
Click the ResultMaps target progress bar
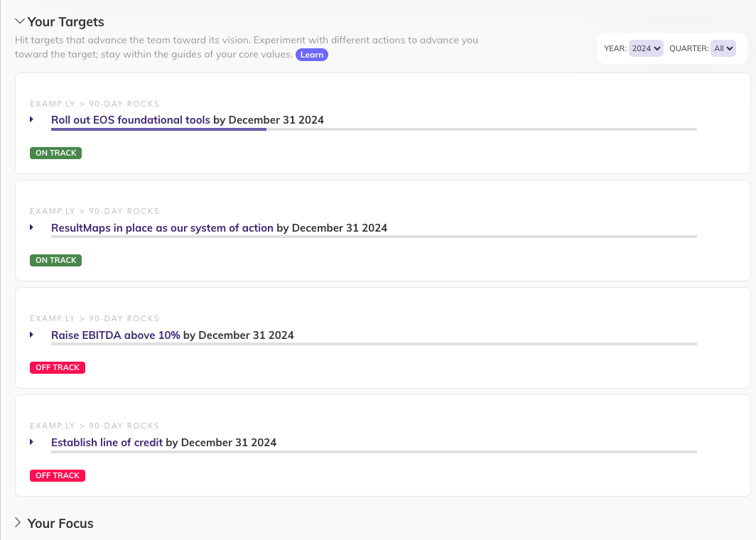coord(374,237)
